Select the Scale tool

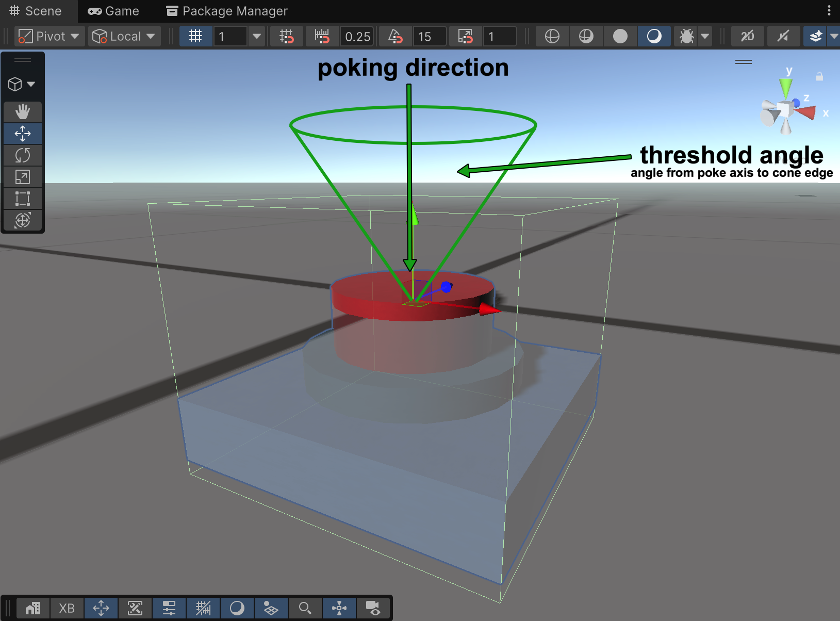[x=23, y=177]
